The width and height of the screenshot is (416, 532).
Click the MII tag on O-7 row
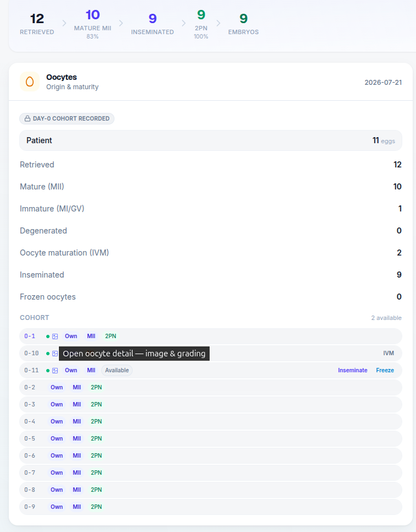coord(77,473)
